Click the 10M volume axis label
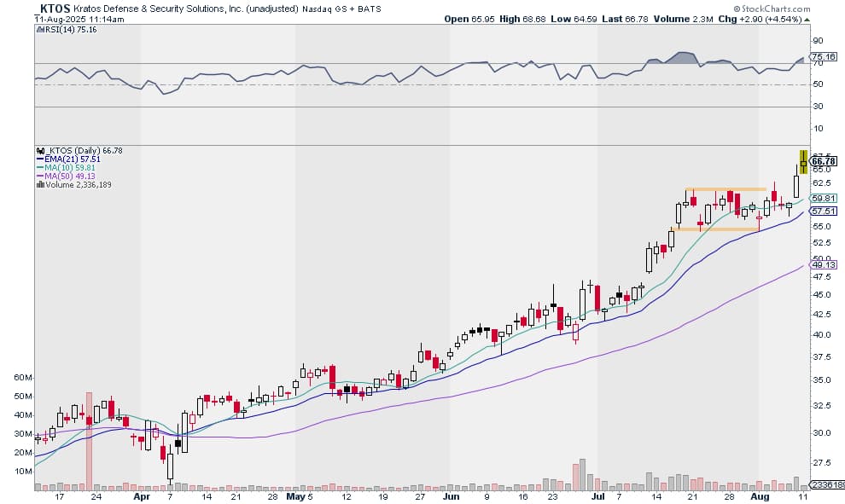 [23, 471]
